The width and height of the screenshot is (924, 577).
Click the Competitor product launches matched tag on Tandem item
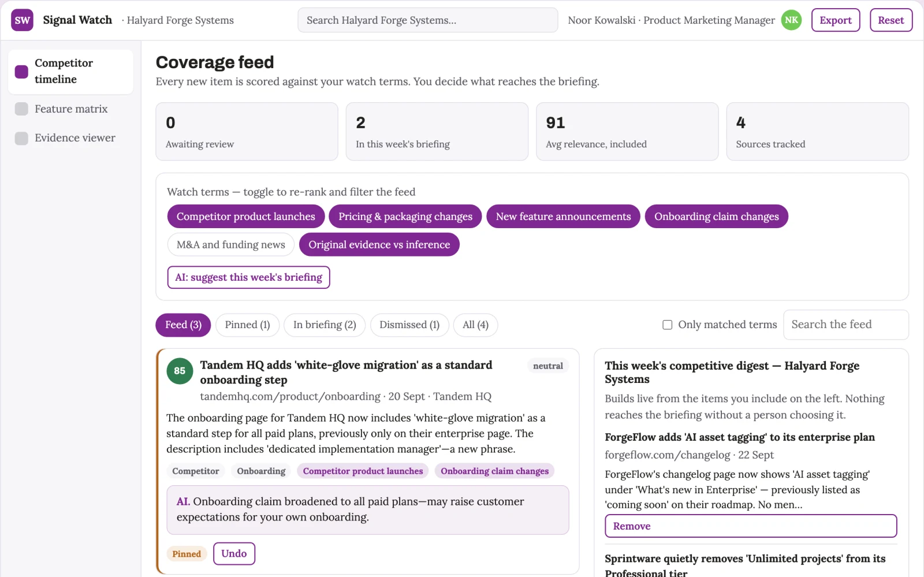point(363,471)
